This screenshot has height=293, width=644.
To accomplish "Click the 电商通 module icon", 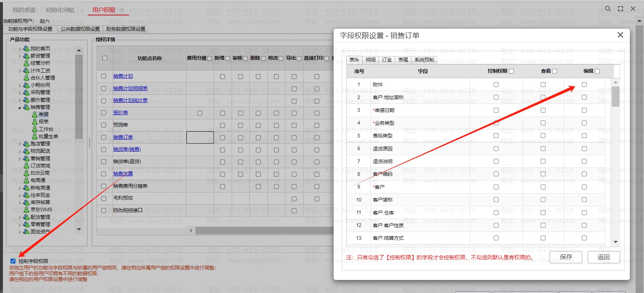I will tap(26, 180).
